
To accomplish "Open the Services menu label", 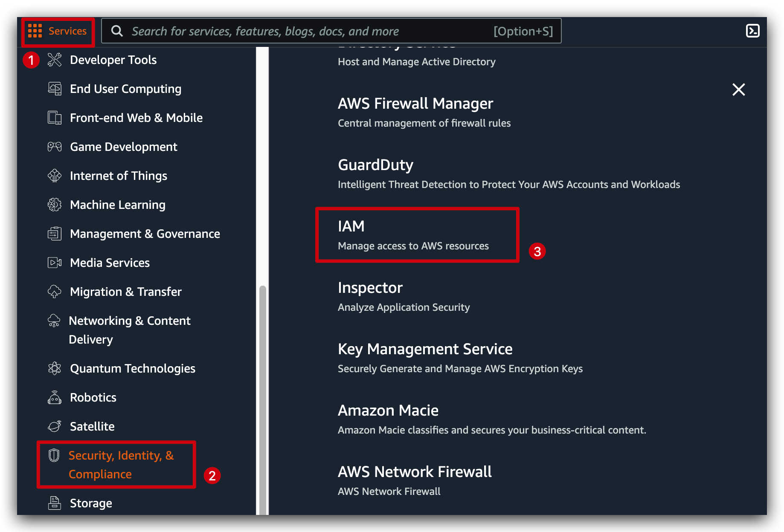I will coord(67,31).
